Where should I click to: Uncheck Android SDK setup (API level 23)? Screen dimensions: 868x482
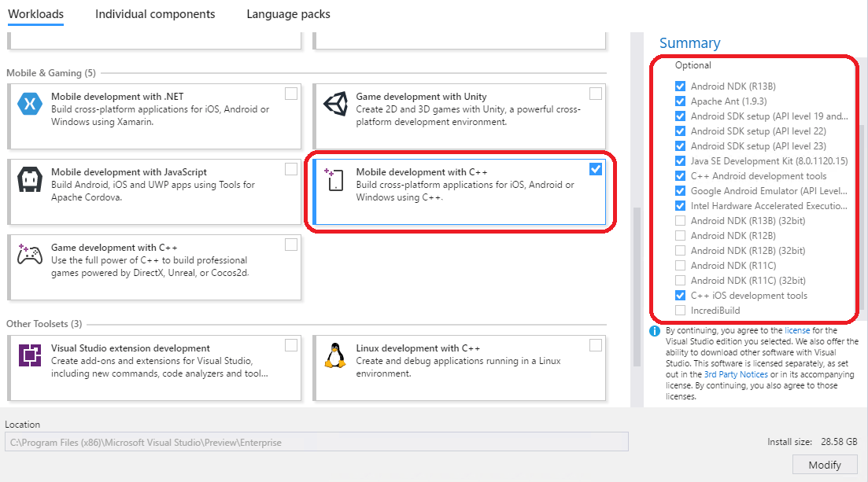pos(681,146)
